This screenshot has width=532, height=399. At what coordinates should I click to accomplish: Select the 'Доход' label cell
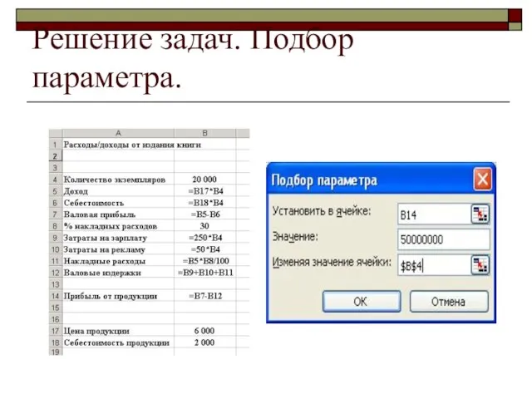tap(118, 191)
